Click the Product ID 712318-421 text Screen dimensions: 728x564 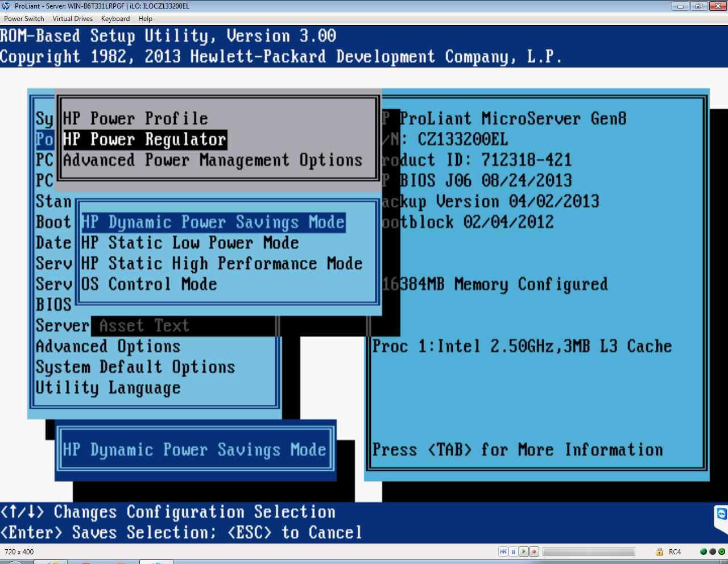point(477,160)
